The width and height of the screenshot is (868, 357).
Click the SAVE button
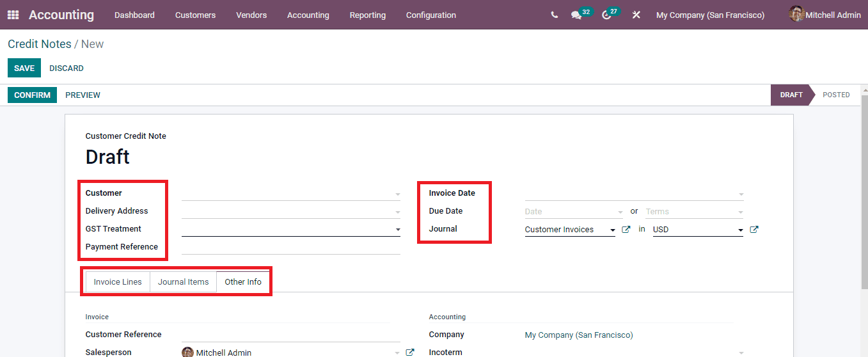(x=24, y=68)
